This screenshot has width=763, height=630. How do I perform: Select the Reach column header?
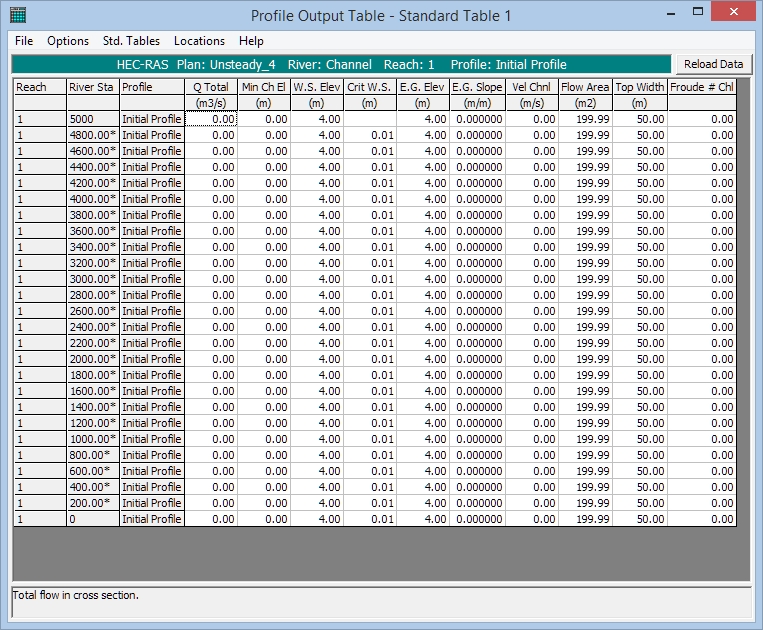40,87
